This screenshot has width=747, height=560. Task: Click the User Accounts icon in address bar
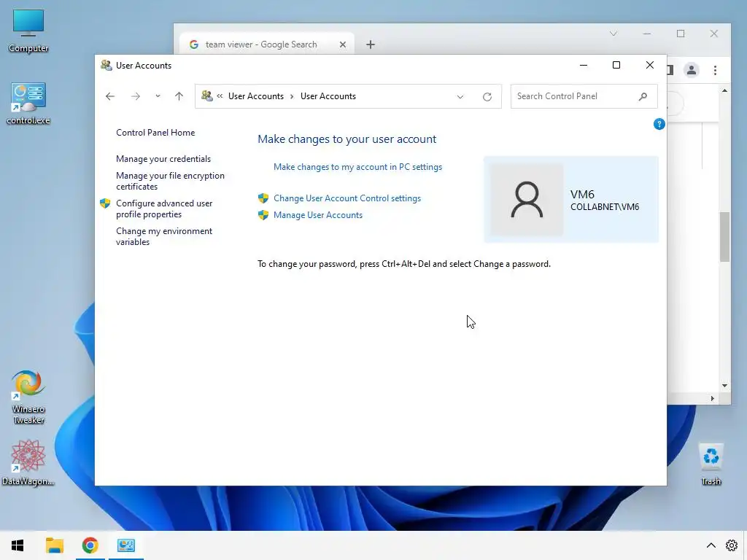(x=206, y=96)
